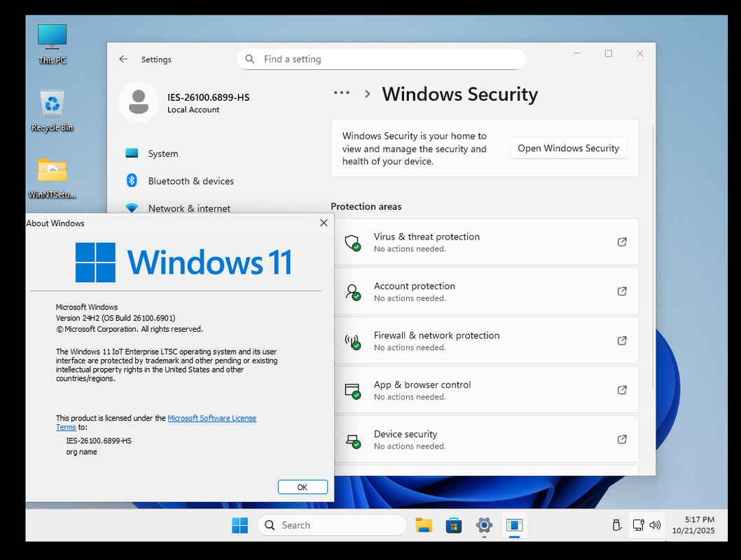741x560 pixels.
Task: Click the Firewall & network protection antenna icon
Action: point(352,341)
